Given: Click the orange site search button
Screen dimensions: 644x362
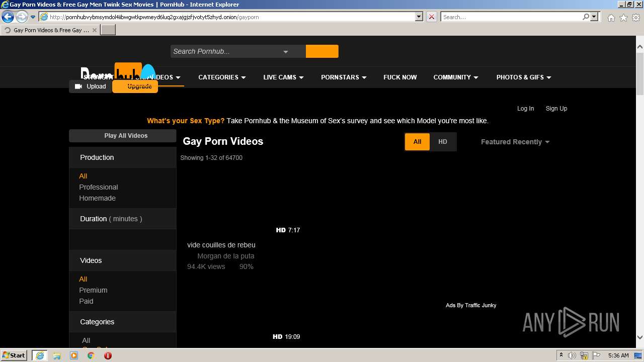Looking at the screenshot, I should (322, 51).
